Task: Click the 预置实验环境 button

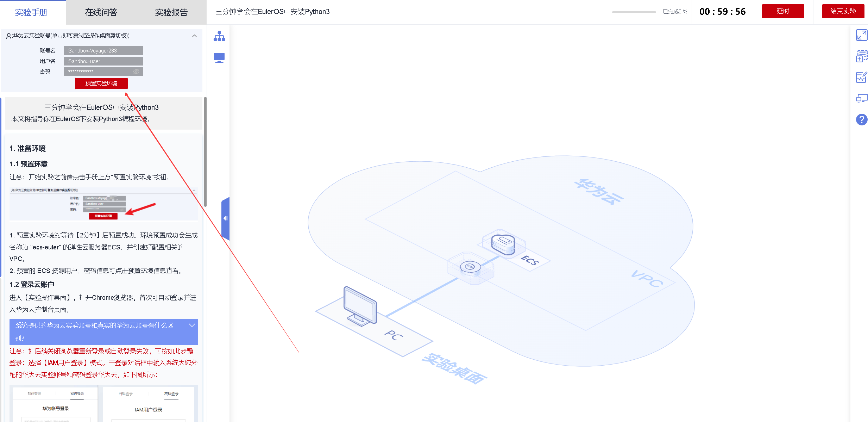Action: 101,83
